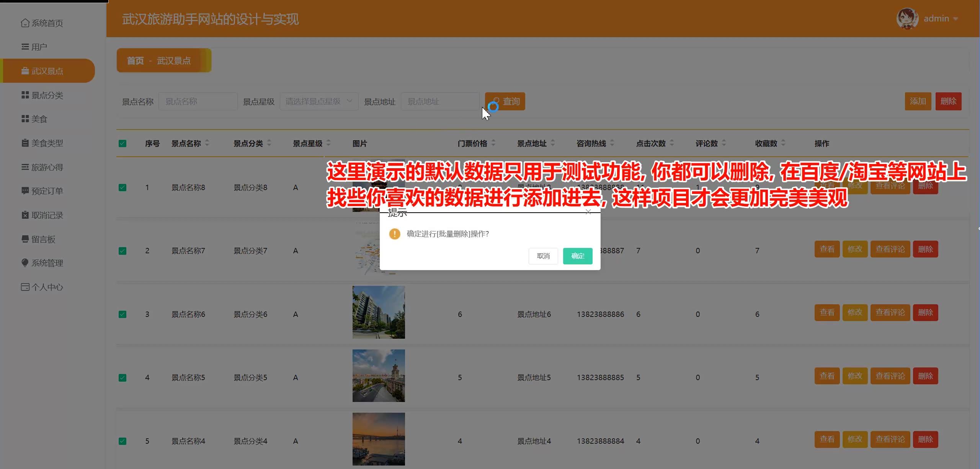
Task: Click the 景点名称 search input field
Action: click(198, 102)
